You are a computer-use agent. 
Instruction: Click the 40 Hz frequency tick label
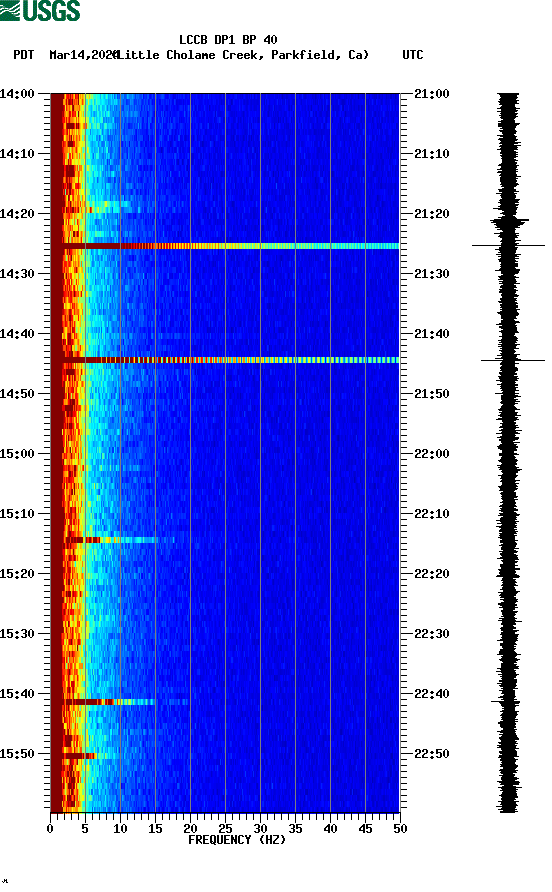pyautogui.click(x=330, y=829)
